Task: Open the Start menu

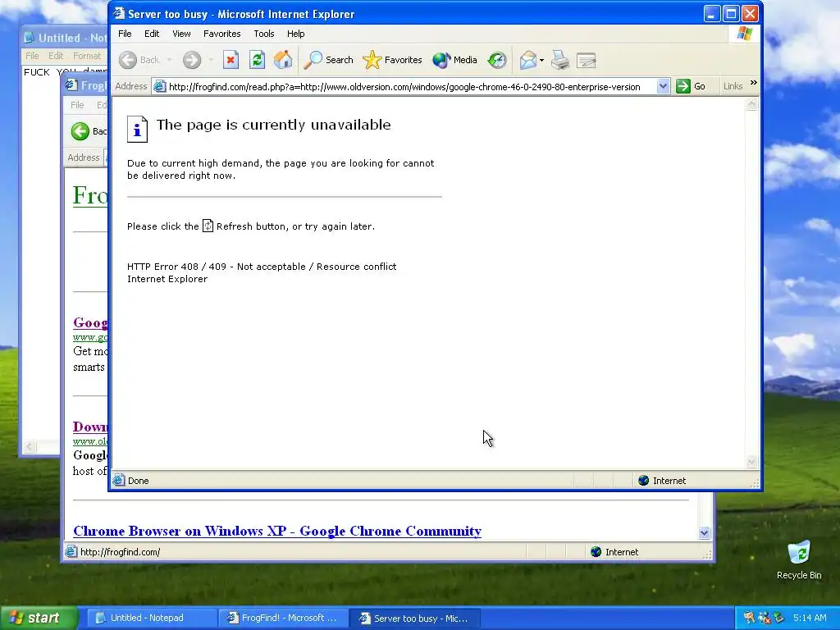Action: pyautogui.click(x=39, y=619)
